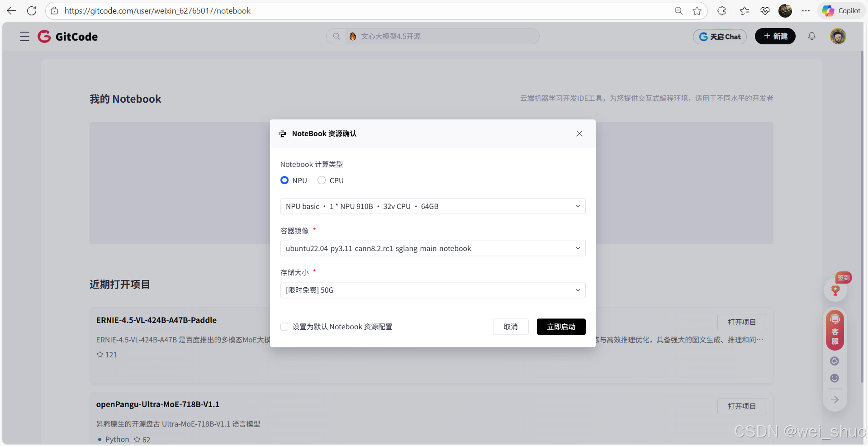868x446 pixels.
Task: Click the 签到 trophy sign-in icon
Action: pos(835,290)
